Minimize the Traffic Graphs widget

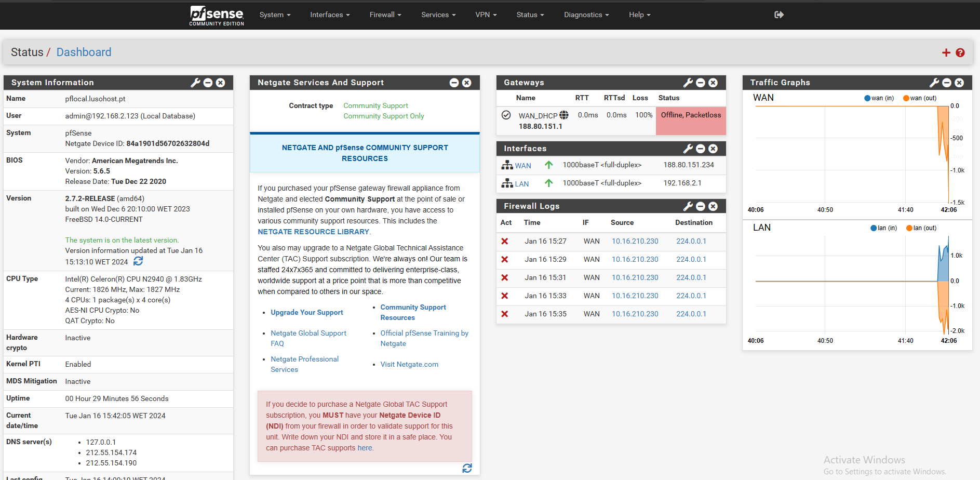point(947,83)
